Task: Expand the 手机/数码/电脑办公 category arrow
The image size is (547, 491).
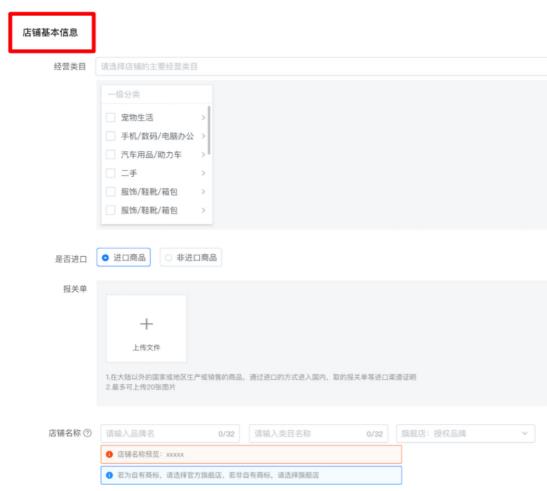Action: pyautogui.click(x=203, y=136)
